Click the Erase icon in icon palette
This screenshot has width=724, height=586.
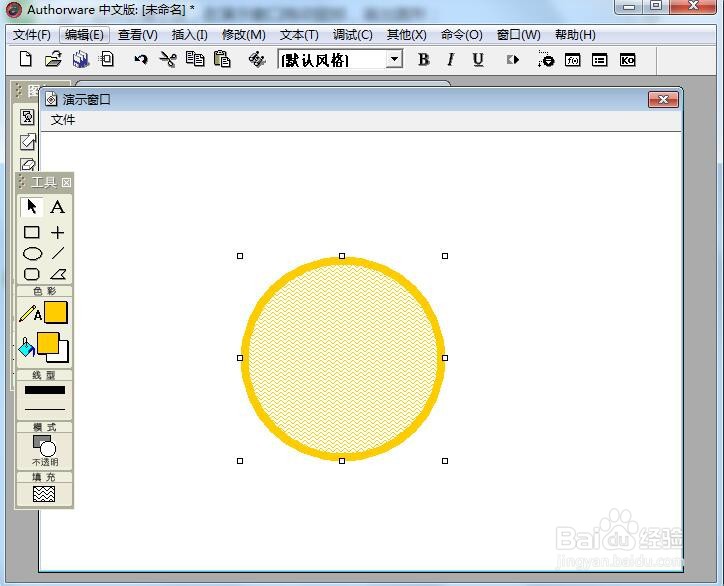28,163
